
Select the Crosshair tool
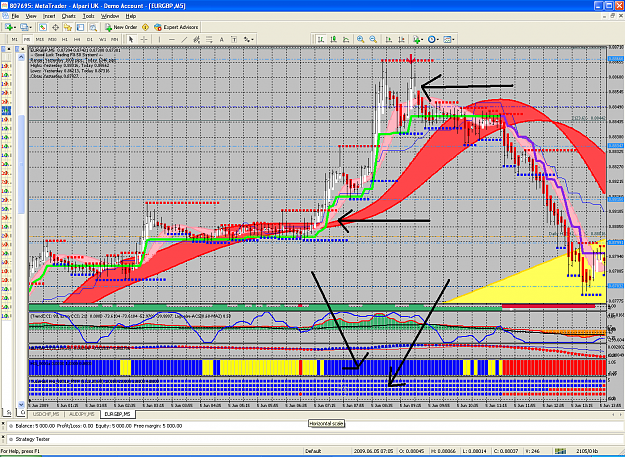(x=143, y=39)
